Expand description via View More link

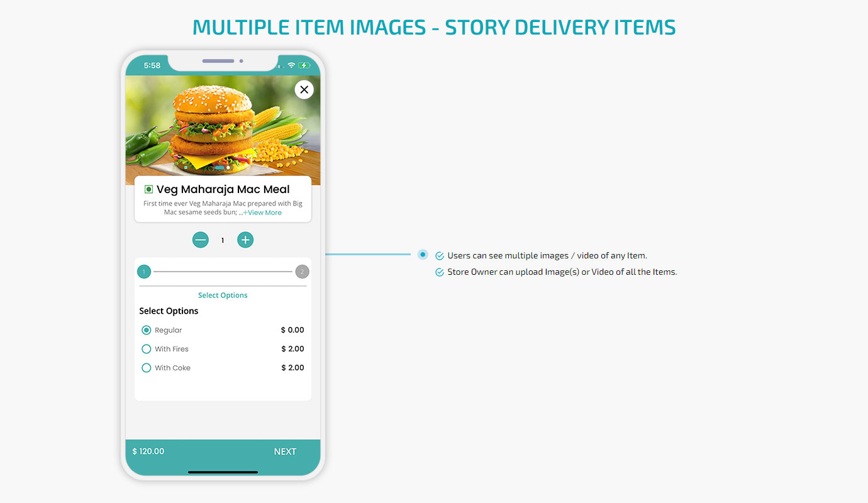pyautogui.click(x=262, y=213)
